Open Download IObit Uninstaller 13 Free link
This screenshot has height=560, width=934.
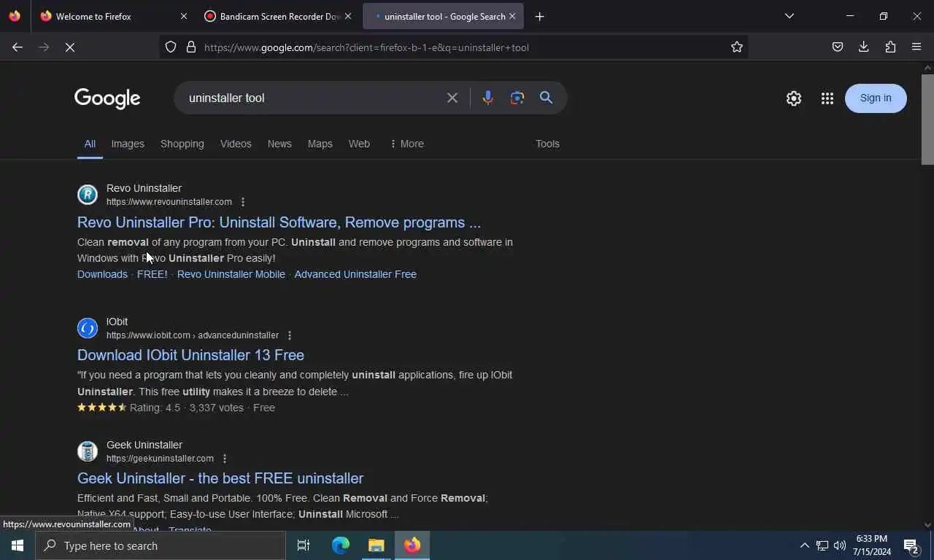point(190,355)
